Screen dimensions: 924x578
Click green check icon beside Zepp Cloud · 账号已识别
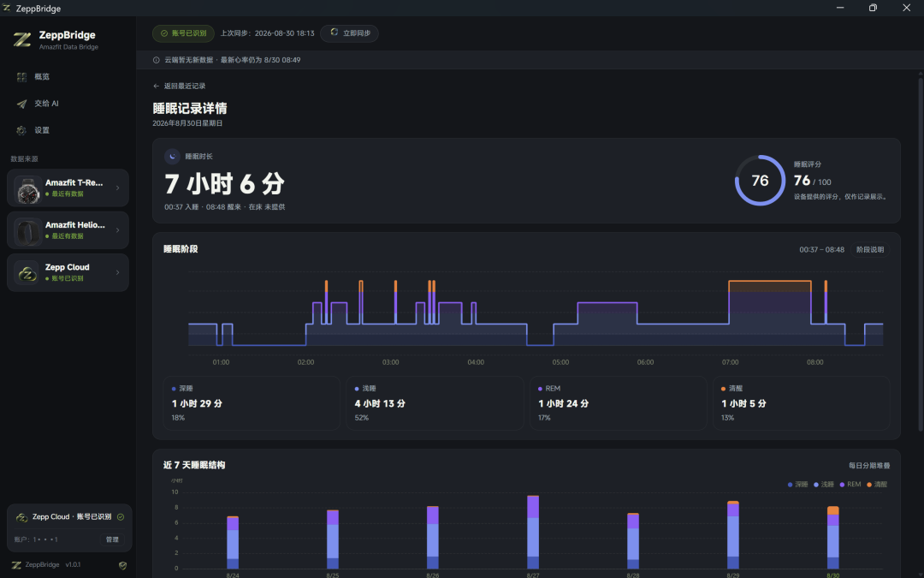(x=121, y=517)
